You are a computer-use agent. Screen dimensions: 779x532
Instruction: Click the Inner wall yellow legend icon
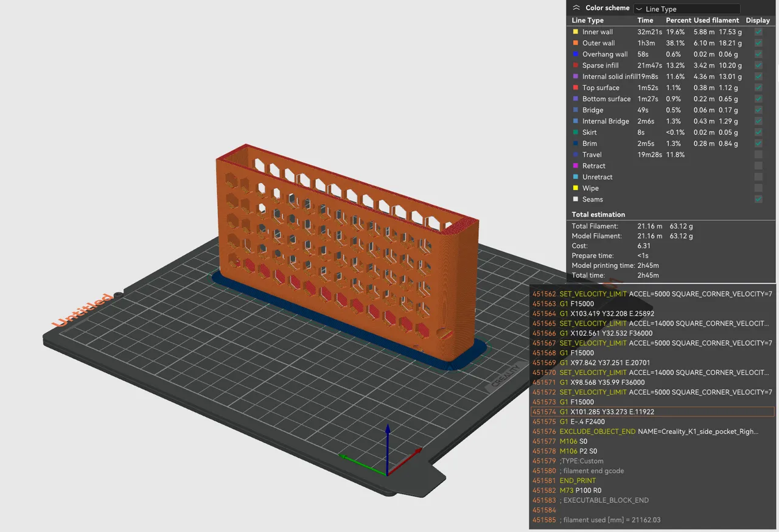click(575, 32)
